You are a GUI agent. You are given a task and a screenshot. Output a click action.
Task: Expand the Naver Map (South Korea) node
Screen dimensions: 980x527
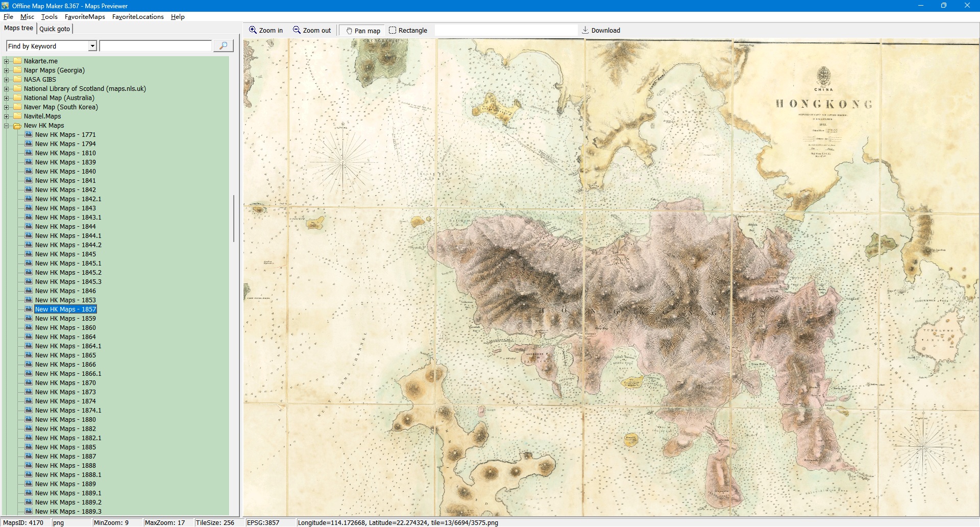pyautogui.click(x=7, y=107)
